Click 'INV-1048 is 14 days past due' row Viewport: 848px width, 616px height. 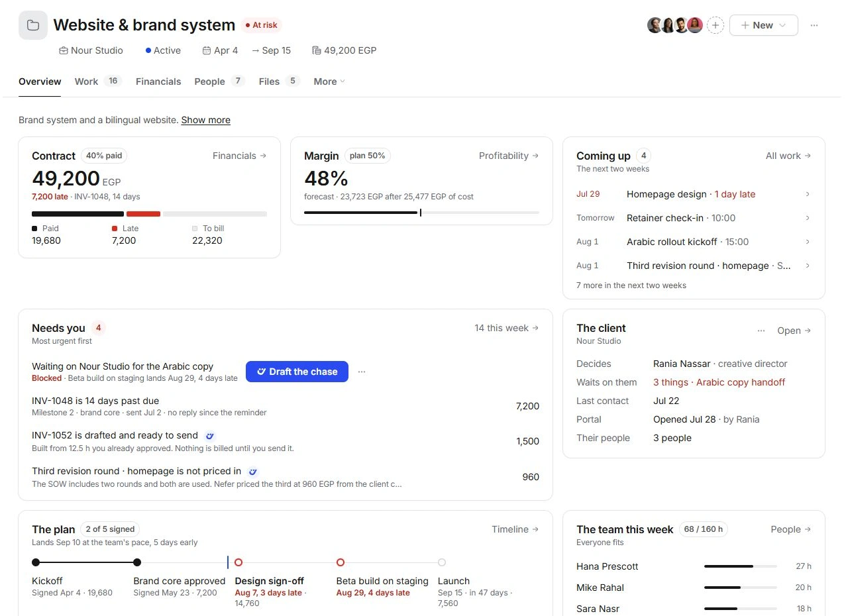pyautogui.click(x=286, y=406)
